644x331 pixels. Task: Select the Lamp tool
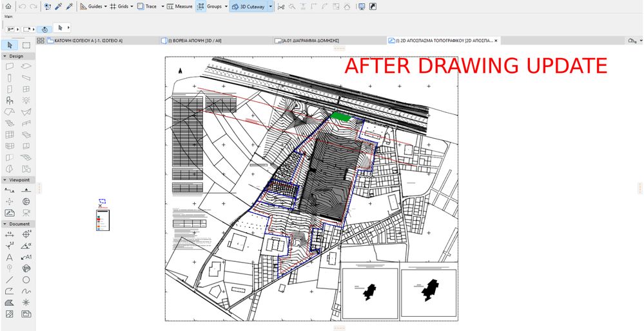[26, 100]
